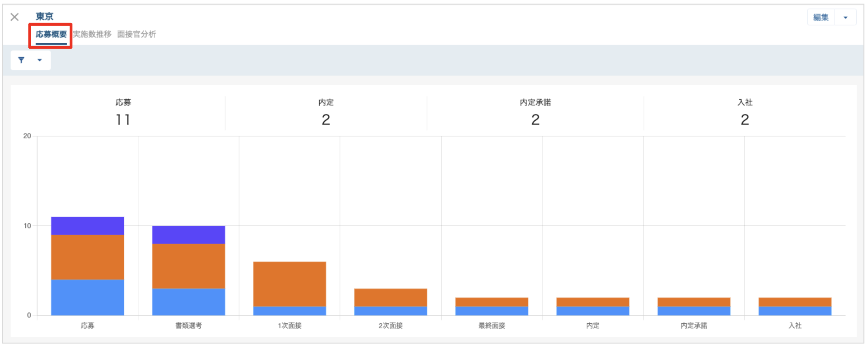Click the 編集 button
The width and height of the screenshot is (868, 348).
point(821,18)
